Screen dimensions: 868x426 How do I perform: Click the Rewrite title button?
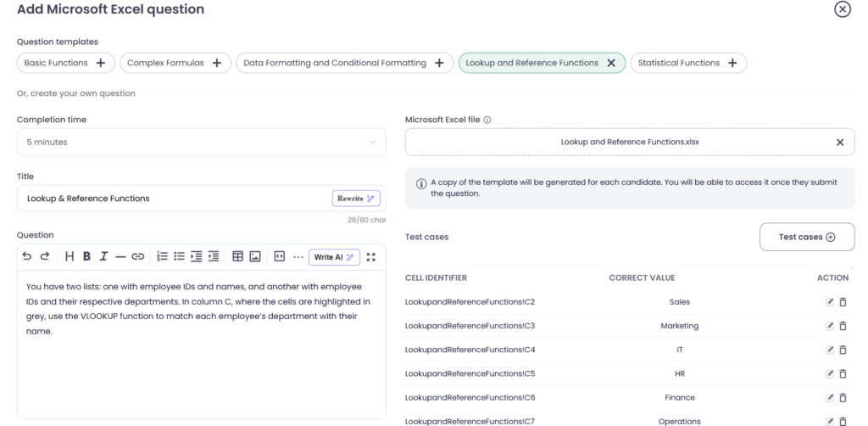pos(356,199)
